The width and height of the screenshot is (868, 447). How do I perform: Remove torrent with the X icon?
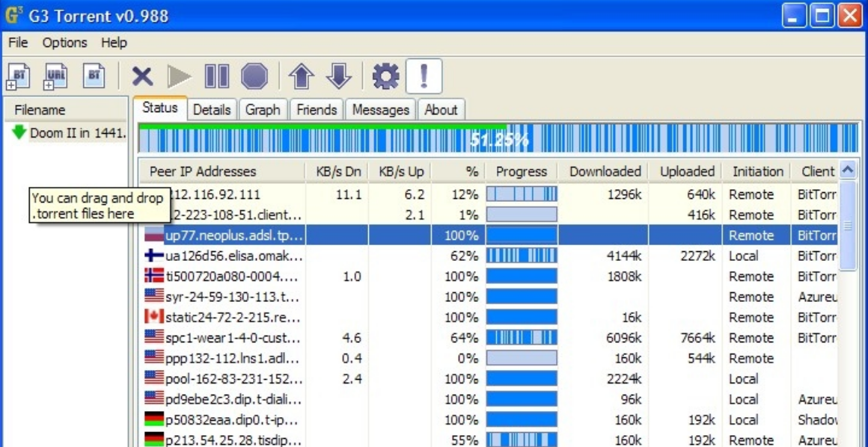click(142, 76)
